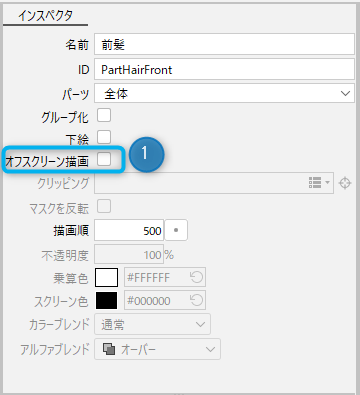Select the インスペクタ tab
360x395 pixels.
point(45,16)
